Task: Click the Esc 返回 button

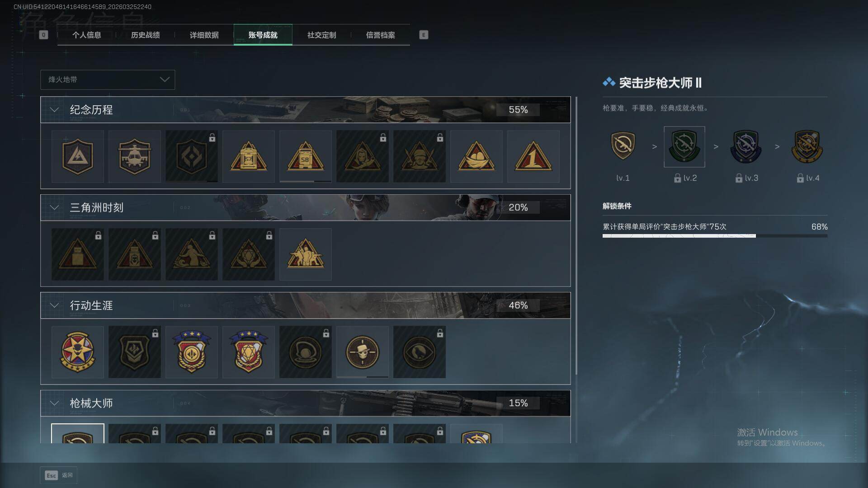Action: (x=59, y=475)
